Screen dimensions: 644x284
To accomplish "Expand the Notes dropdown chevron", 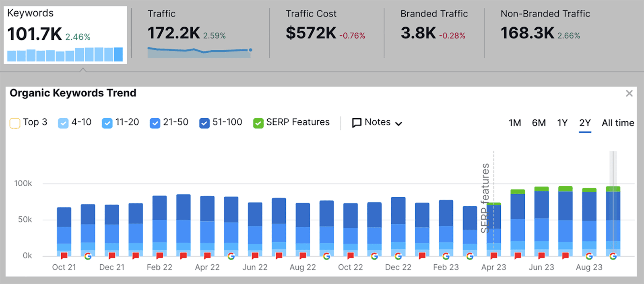I will [398, 123].
